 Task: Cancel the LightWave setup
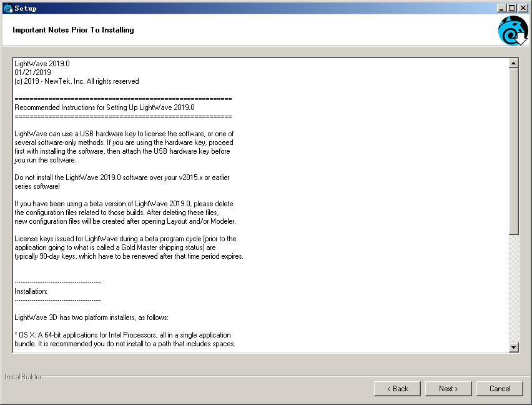[x=500, y=388]
